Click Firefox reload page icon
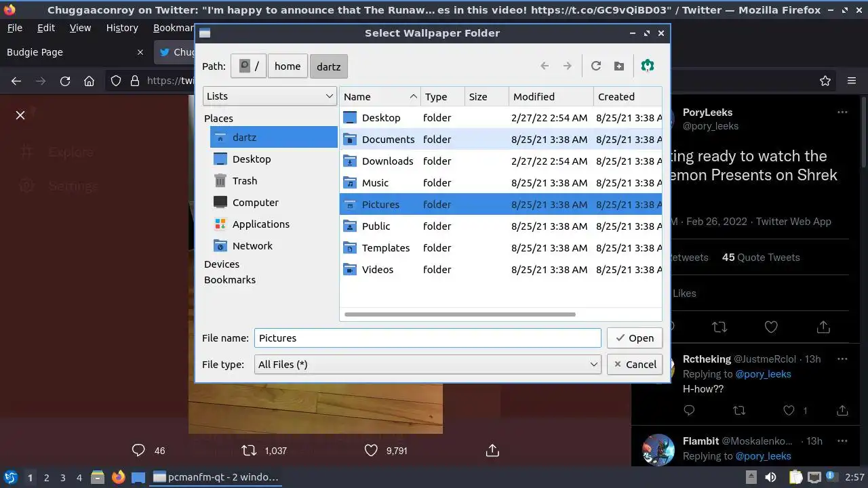This screenshot has width=868, height=488. tap(65, 81)
